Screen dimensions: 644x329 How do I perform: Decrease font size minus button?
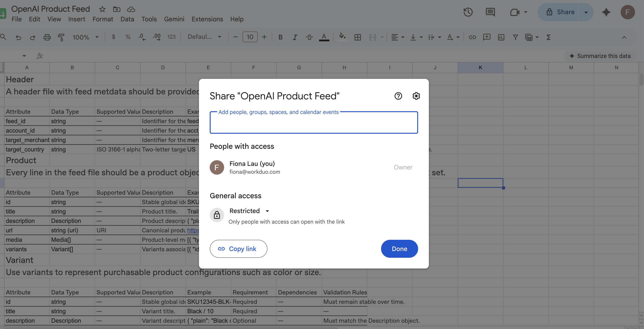(235, 37)
